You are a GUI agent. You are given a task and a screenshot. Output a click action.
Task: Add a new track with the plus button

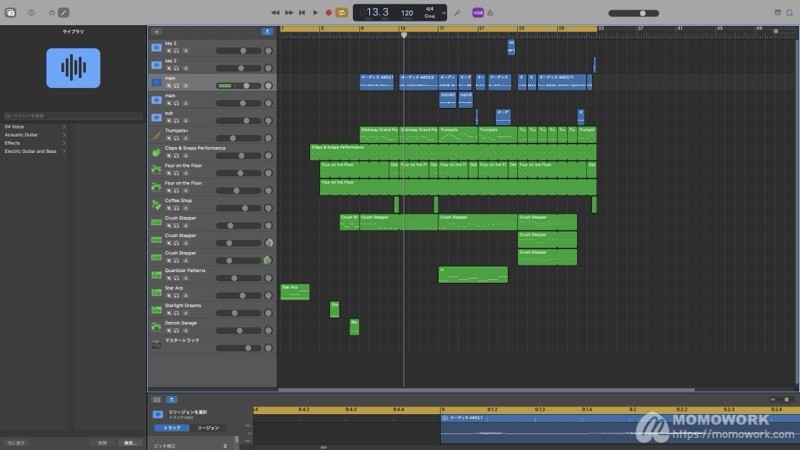coord(157,32)
